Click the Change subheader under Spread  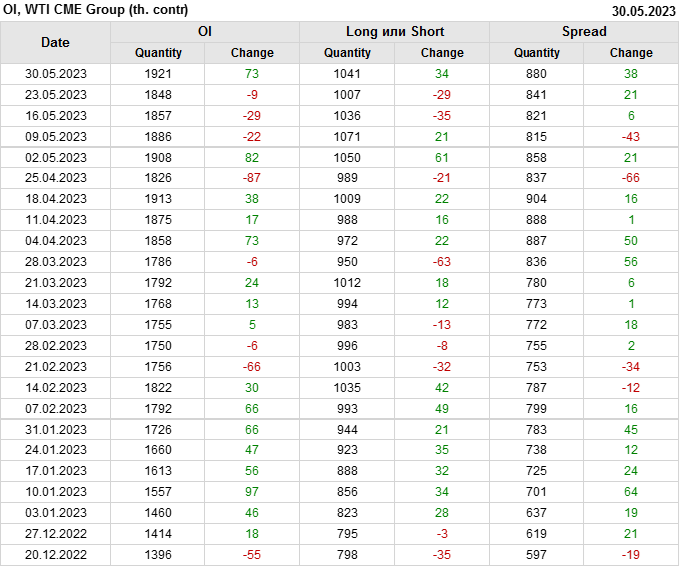click(631, 53)
